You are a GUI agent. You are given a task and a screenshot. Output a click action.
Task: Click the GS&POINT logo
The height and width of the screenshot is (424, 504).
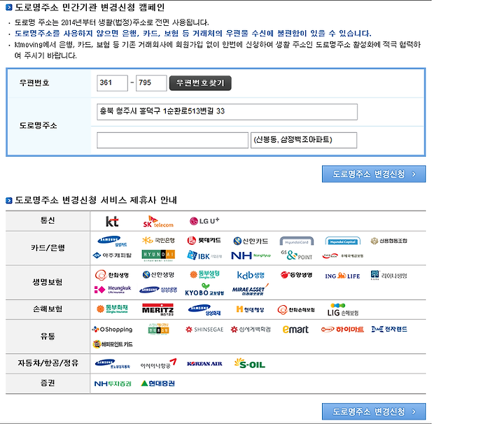(297, 255)
